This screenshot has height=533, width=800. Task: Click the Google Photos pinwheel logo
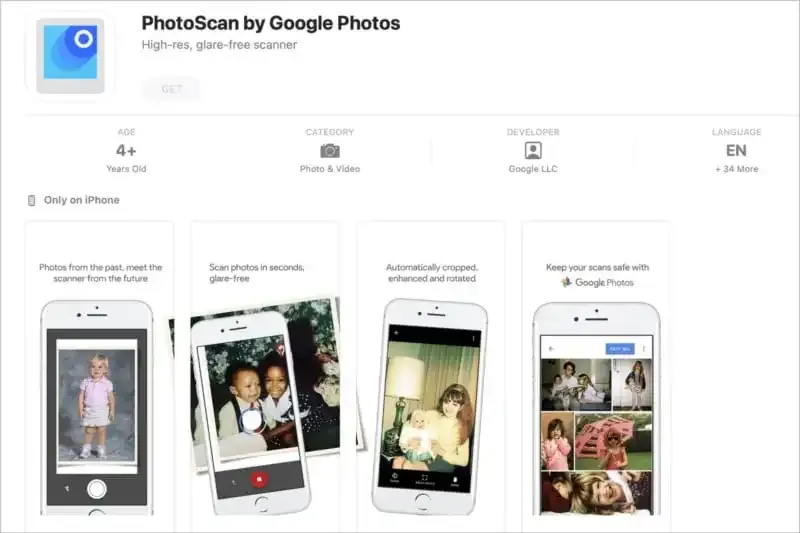coord(566,282)
